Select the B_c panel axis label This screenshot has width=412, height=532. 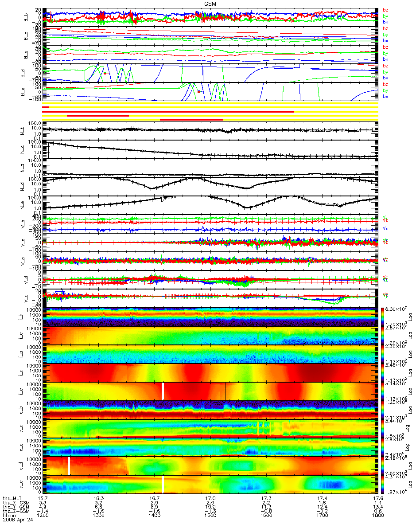pos(26,35)
